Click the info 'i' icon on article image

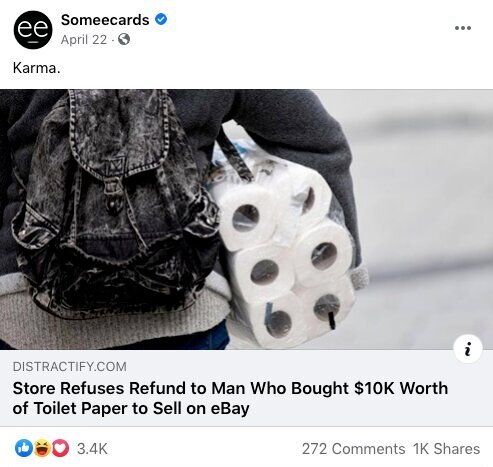468,349
